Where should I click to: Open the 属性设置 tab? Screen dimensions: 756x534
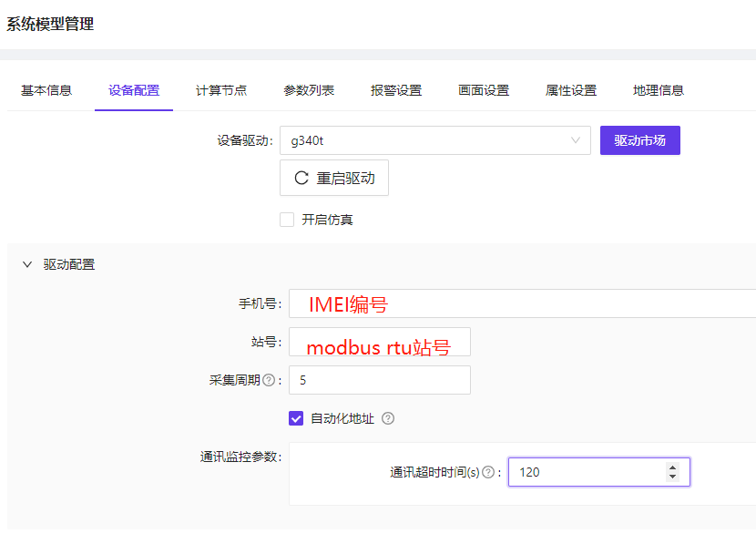pyautogui.click(x=571, y=90)
